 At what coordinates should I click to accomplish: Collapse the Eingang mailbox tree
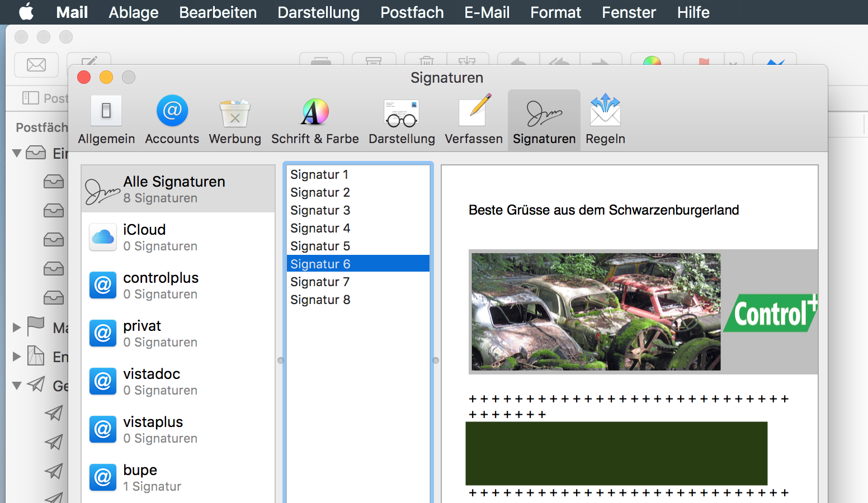tap(17, 153)
